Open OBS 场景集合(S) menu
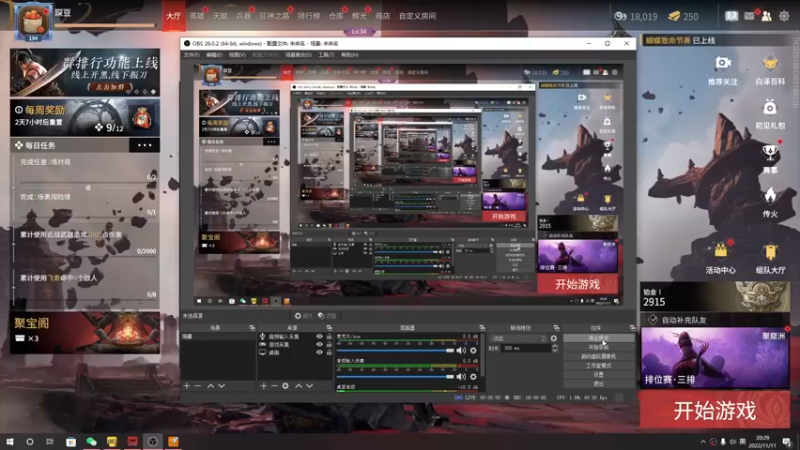Image resolution: width=800 pixels, height=450 pixels. click(298, 55)
